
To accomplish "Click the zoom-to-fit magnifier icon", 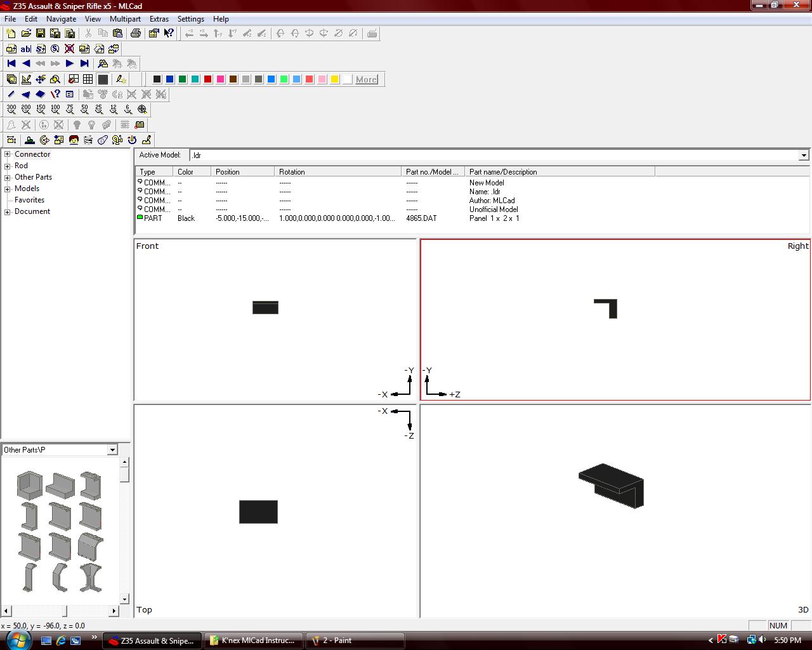I will (143, 109).
